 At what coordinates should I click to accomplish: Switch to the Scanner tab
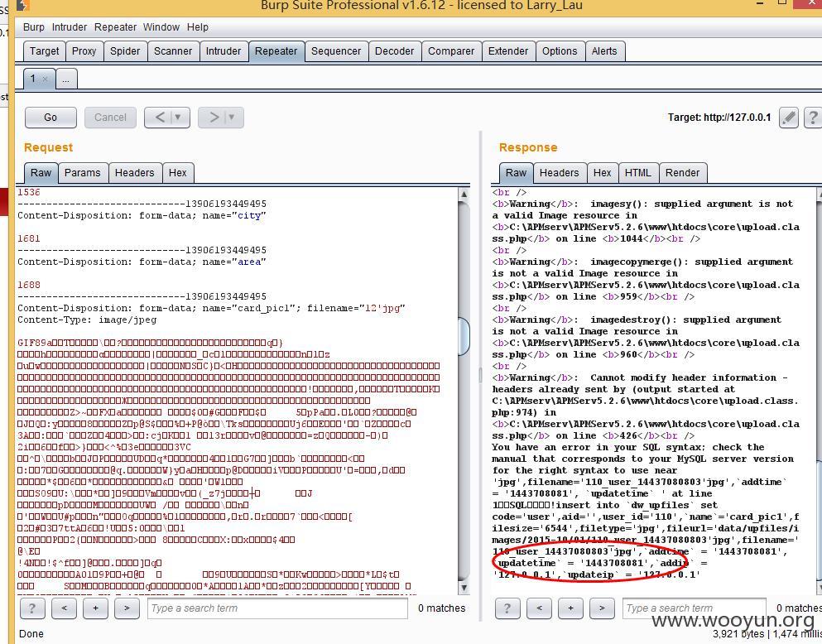[173, 51]
